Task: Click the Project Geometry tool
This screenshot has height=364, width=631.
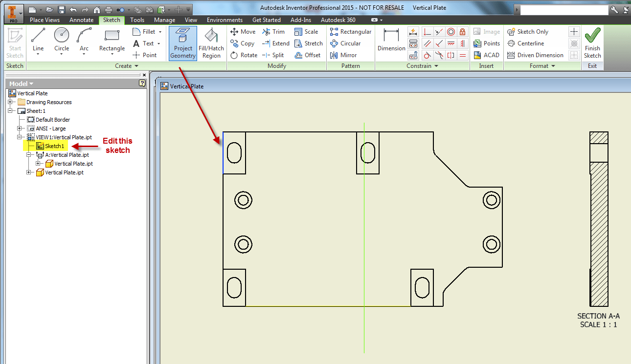Action: (x=182, y=43)
